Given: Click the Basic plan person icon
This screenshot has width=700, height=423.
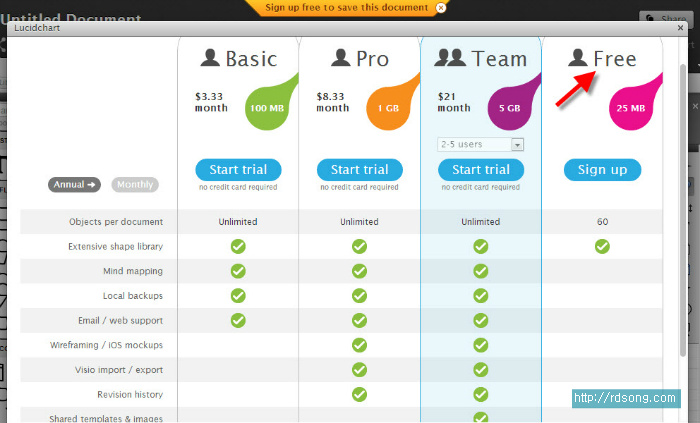Looking at the screenshot, I should point(209,58).
